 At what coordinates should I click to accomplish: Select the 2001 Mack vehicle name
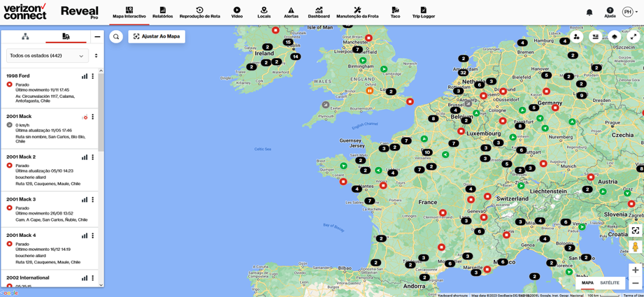pos(19,117)
